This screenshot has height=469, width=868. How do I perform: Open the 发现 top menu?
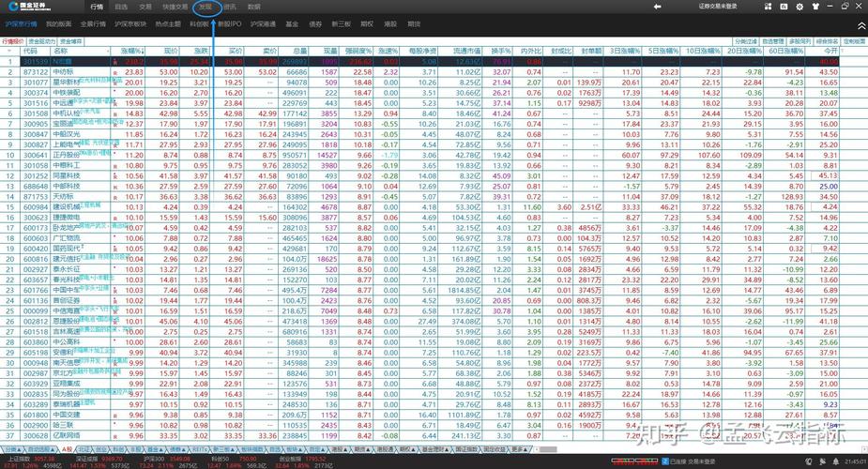pyautogui.click(x=206, y=7)
